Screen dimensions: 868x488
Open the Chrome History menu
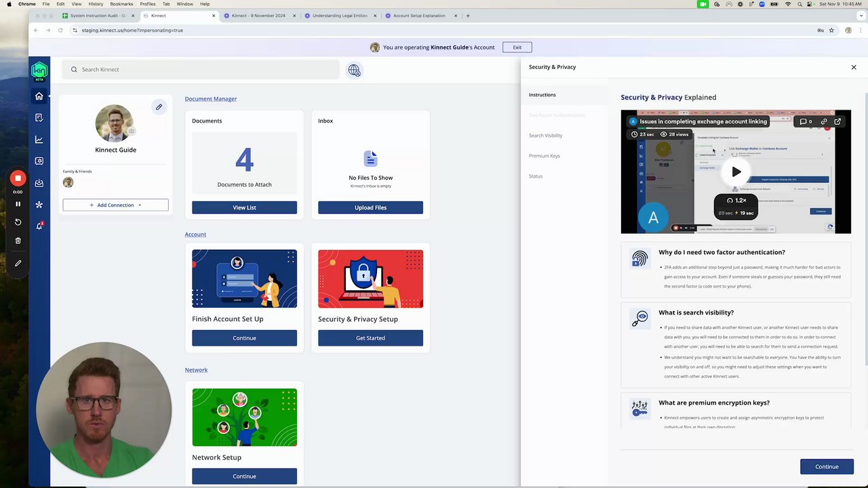click(x=96, y=4)
